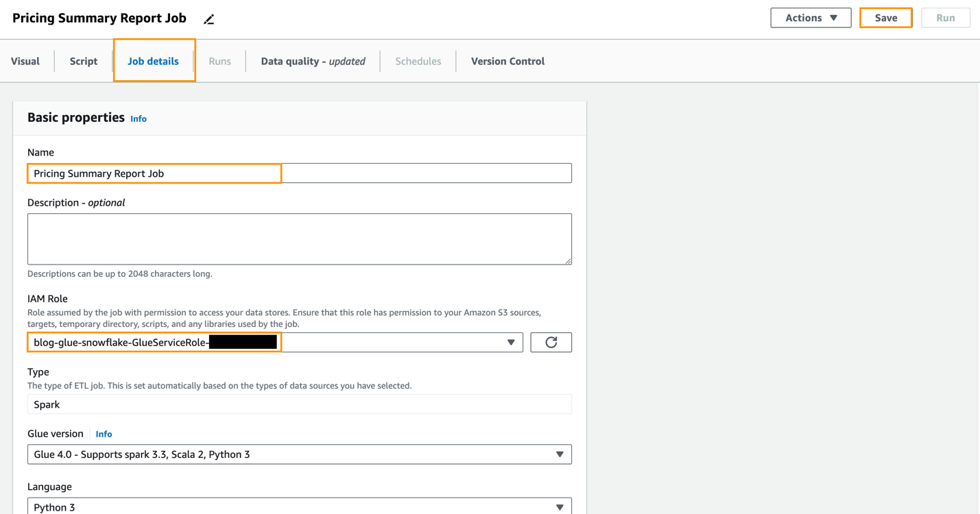Viewport: 980px width, 514px height.
Task: Edit job title with pencil icon
Action: (209, 19)
